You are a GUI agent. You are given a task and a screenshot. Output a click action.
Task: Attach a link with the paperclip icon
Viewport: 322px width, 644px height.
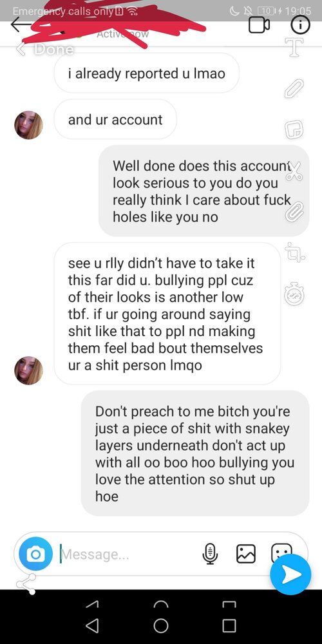pos(295,213)
